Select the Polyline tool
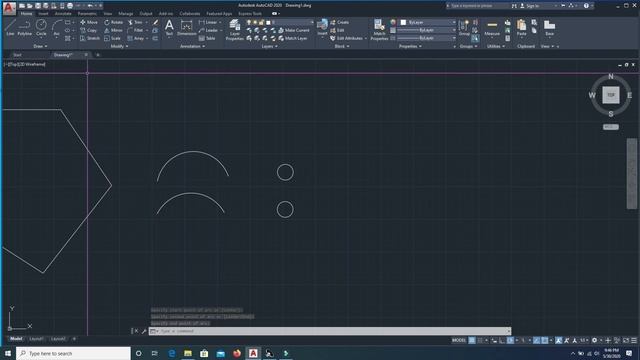 click(x=24, y=27)
